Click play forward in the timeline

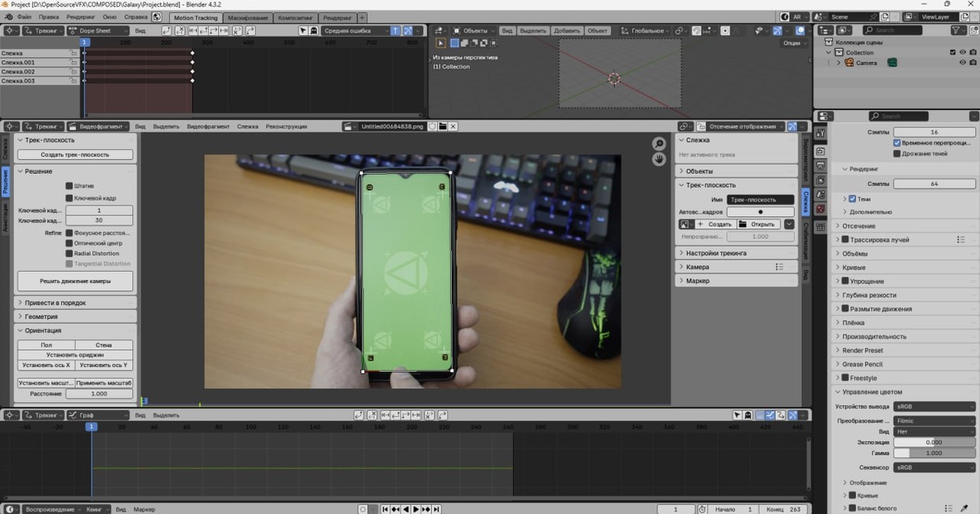click(x=416, y=509)
